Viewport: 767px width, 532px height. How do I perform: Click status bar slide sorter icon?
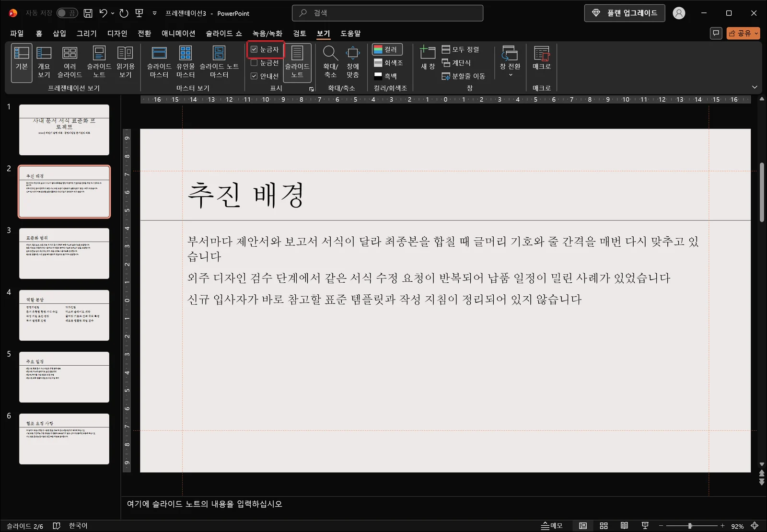[x=604, y=526]
